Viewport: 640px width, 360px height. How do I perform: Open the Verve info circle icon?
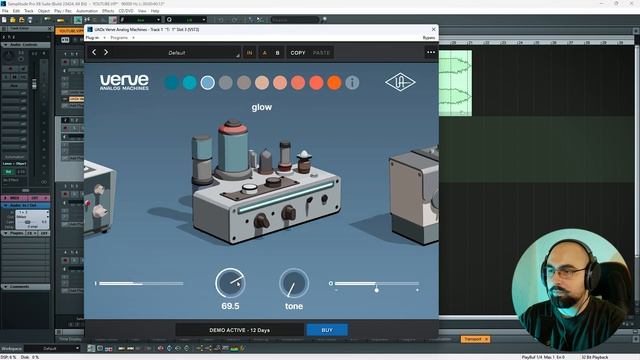pos(352,82)
